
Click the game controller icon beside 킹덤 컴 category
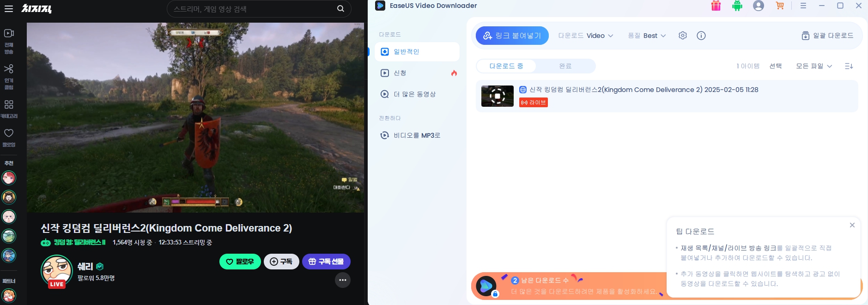pos(46,243)
